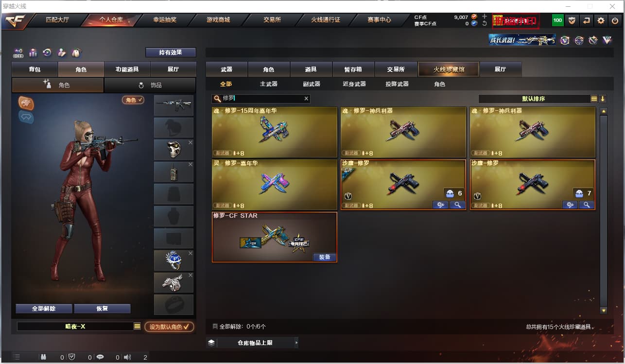
Task: Click the 设为默认角色 button
Action: 169,327
